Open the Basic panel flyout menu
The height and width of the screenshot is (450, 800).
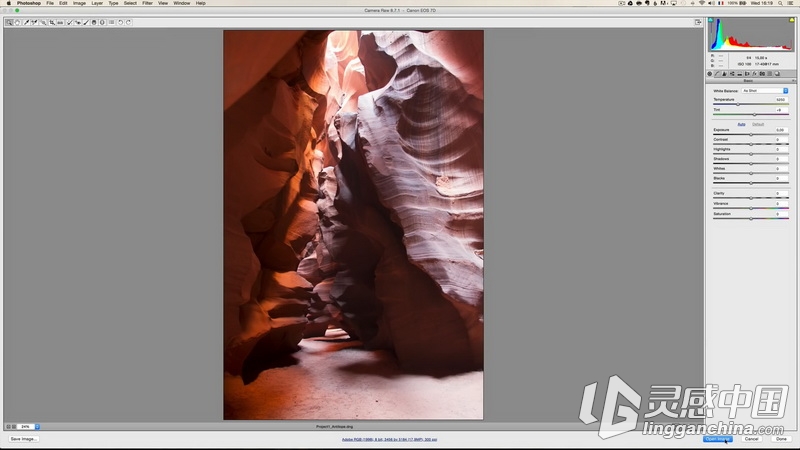pyautogui.click(x=793, y=81)
